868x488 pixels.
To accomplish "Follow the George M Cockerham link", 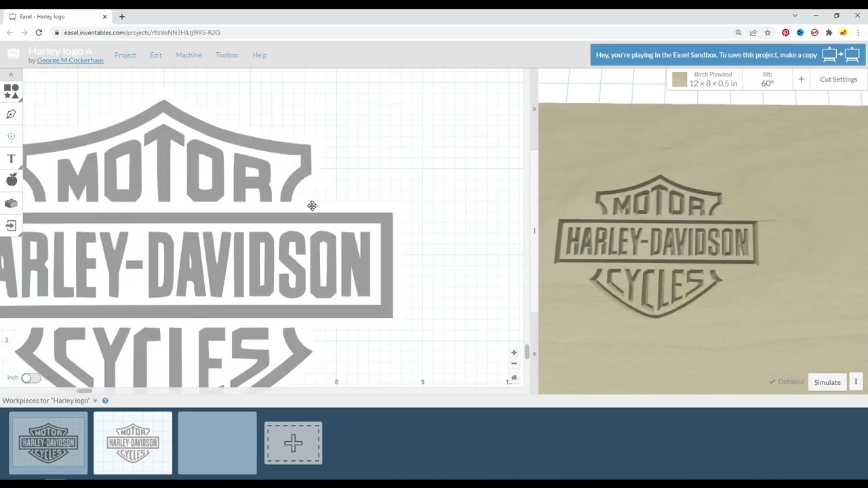I will click(71, 60).
